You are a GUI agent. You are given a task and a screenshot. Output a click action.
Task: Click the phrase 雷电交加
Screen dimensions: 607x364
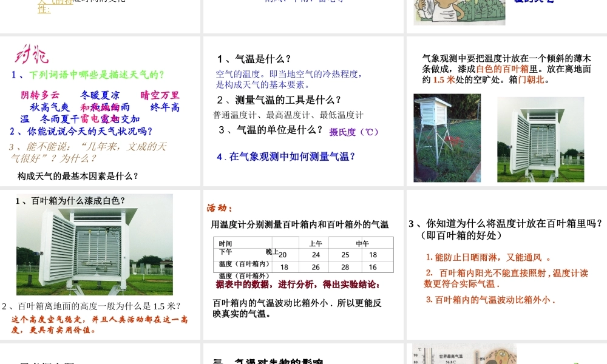pyautogui.click(x=120, y=119)
